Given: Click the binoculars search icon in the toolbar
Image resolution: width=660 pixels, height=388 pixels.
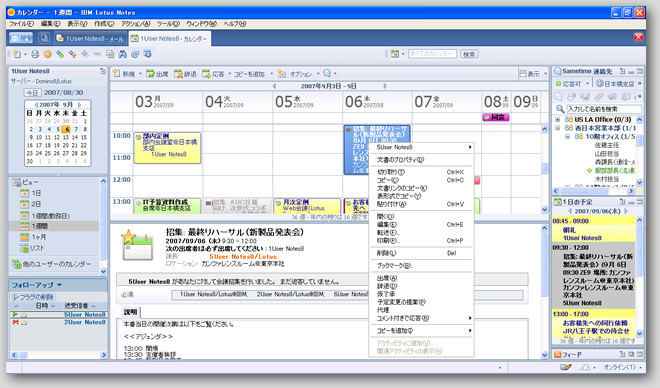Looking at the screenshot, I should 122,54.
